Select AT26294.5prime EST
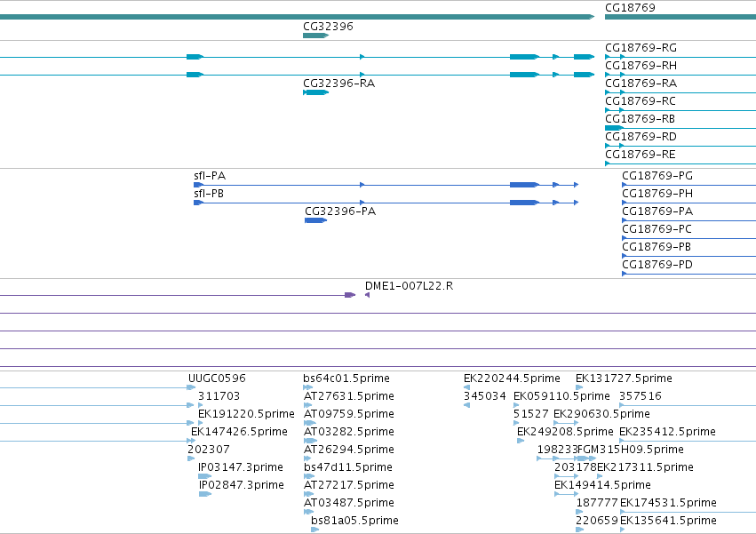Image resolution: width=756 pixels, height=534 pixels. click(307, 458)
